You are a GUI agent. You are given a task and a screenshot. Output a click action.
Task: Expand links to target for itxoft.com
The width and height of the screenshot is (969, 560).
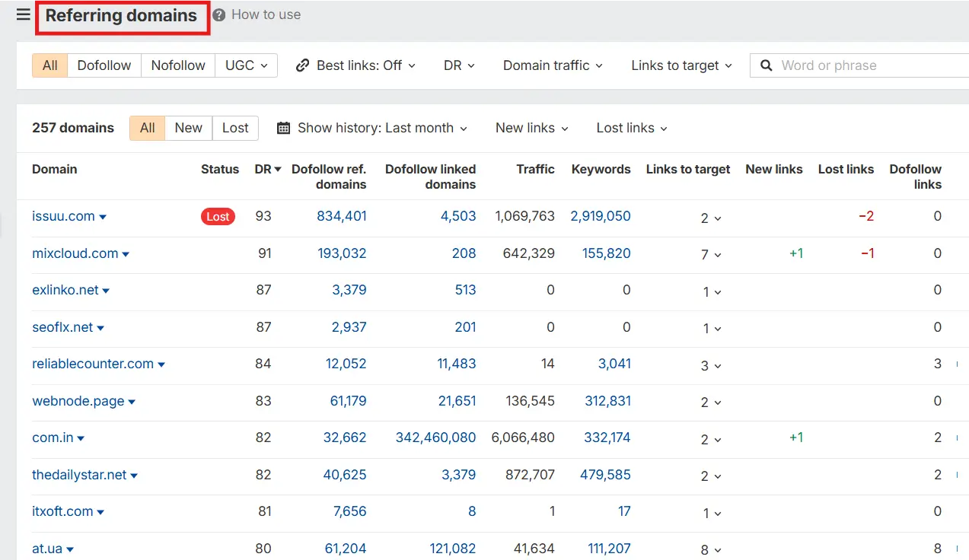(x=712, y=513)
